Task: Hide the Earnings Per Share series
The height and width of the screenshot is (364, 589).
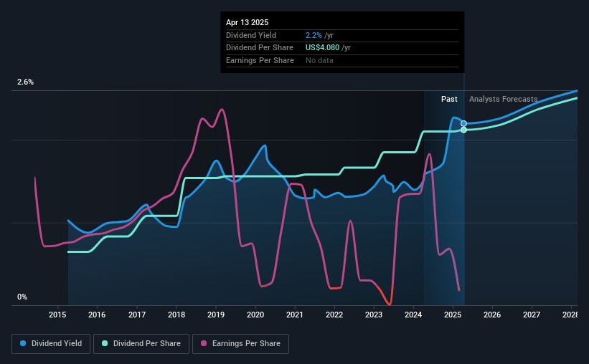Action: [242, 344]
